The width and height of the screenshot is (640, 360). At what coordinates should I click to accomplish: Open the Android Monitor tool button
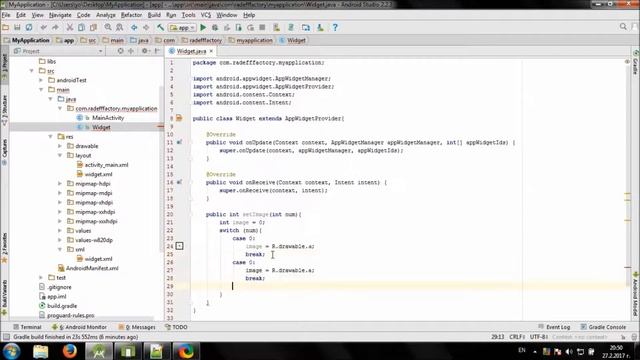coord(79,327)
